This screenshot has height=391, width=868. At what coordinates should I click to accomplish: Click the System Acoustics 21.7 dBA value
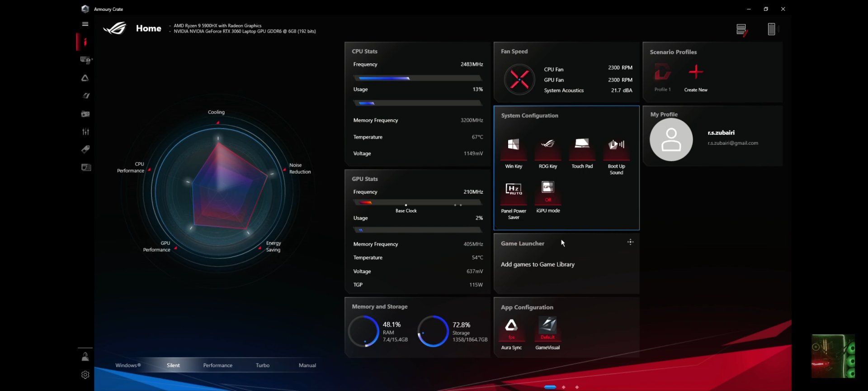[x=622, y=91]
